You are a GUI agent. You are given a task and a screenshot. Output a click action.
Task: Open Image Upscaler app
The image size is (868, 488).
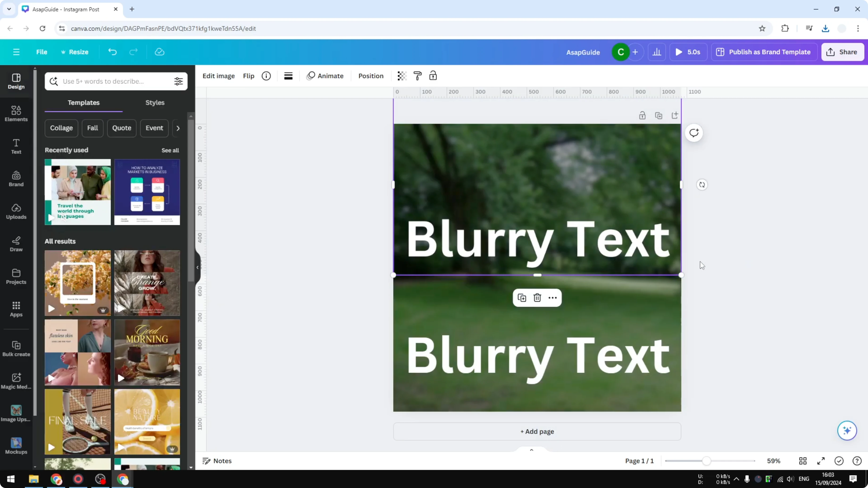tap(16, 414)
